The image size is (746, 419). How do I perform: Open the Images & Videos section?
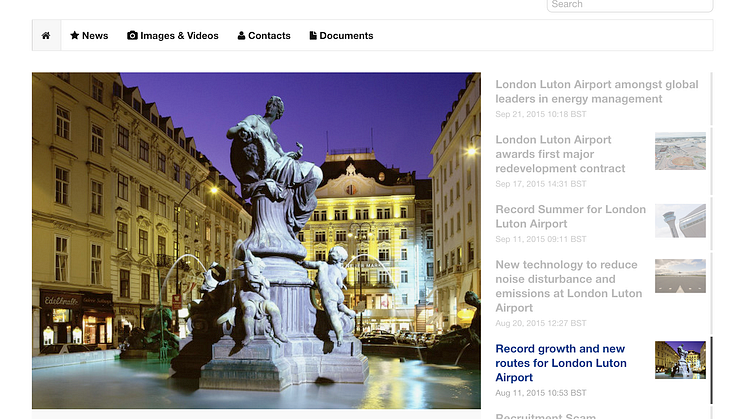click(173, 36)
